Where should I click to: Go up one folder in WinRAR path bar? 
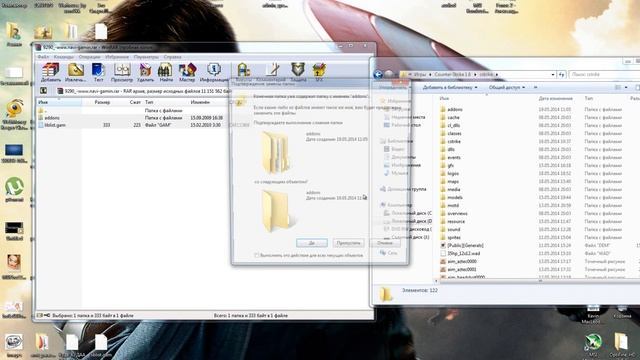tap(43, 91)
